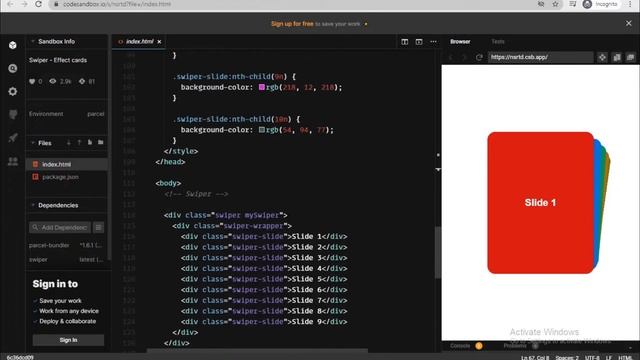Create a new folder using Files header icon

coord(100,142)
